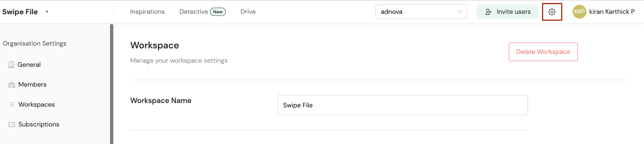Image resolution: width=644 pixels, height=144 pixels.
Task: Click the person-plus icon in Invite users
Action: tap(488, 12)
